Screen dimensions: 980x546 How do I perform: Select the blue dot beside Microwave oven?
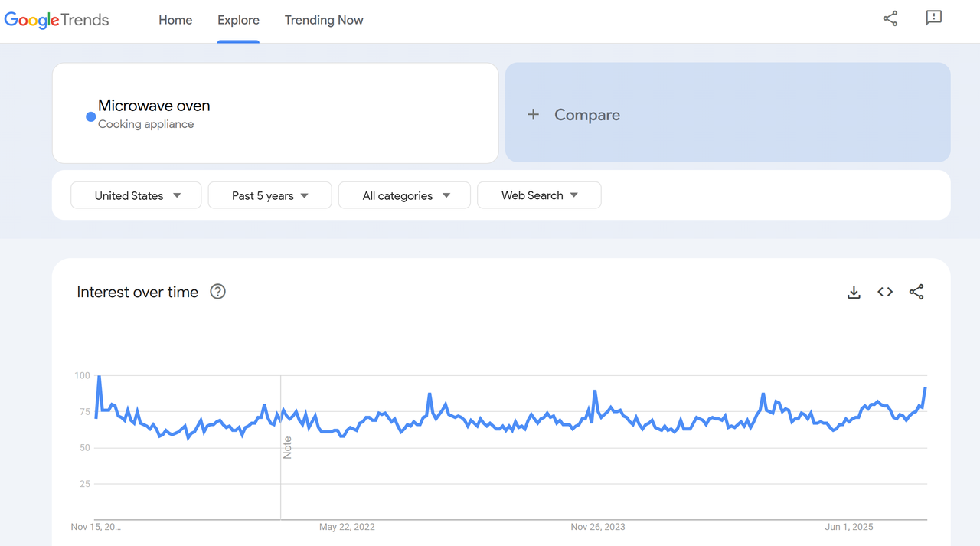pos(90,116)
